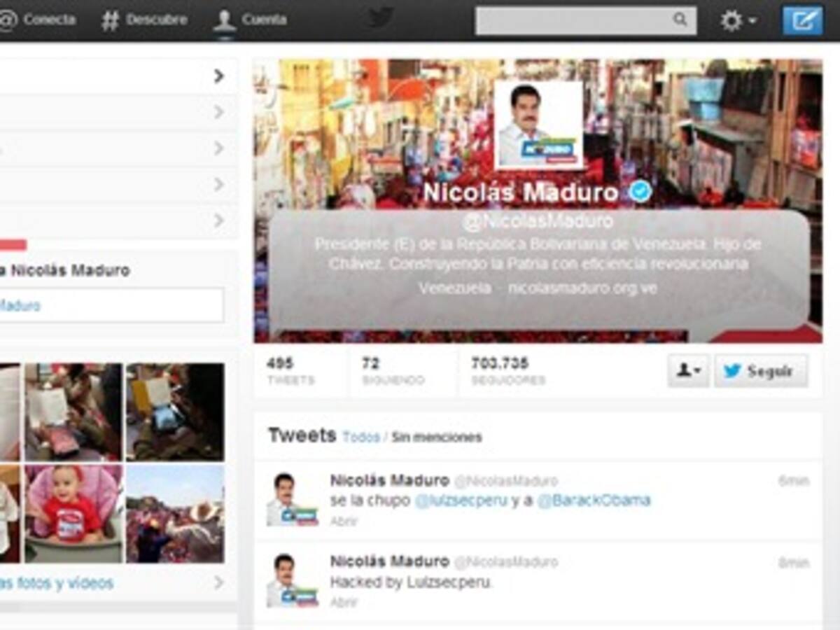Expand the fourth left sidebar chevron row

[x=118, y=185]
